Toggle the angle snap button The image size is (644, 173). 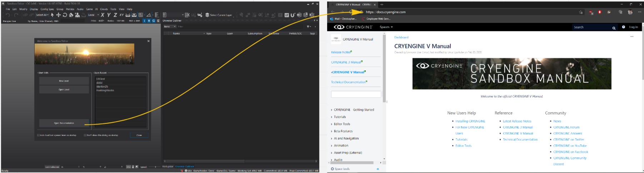click(x=149, y=15)
